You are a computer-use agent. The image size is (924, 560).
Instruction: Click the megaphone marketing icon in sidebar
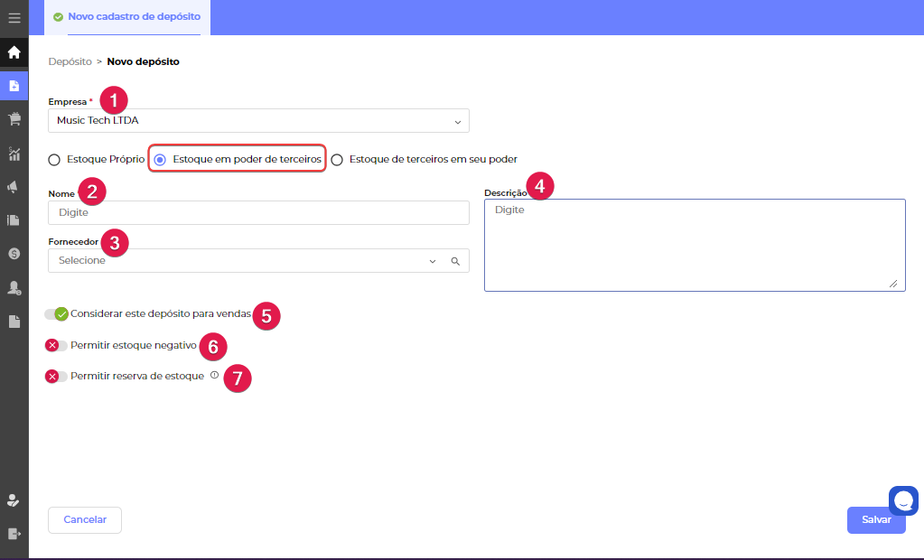(x=14, y=187)
